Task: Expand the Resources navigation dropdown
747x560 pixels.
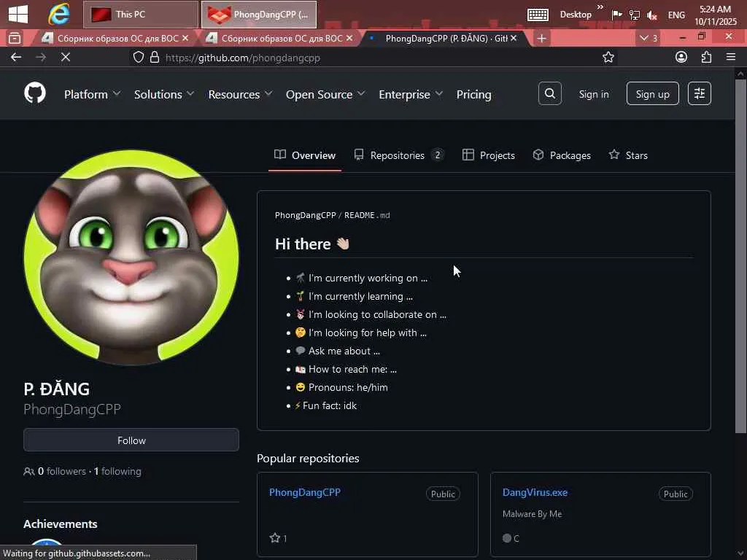Action: click(x=240, y=94)
